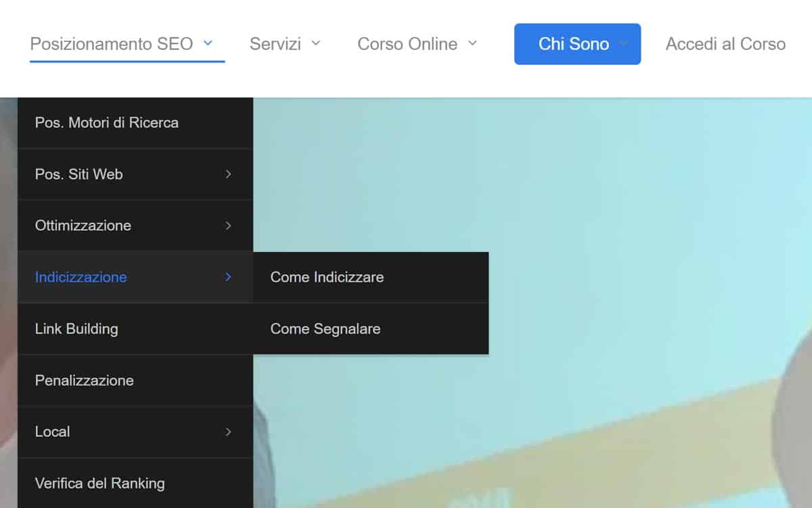Select Verifica del Ranking menu entry
This screenshot has width=812, height=508.
point(135,483)
